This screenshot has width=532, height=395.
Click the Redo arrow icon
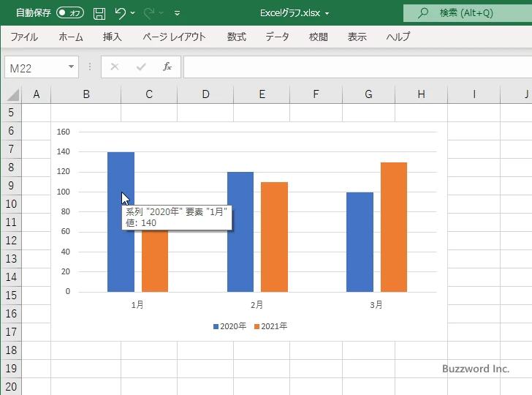click(149, 13)
